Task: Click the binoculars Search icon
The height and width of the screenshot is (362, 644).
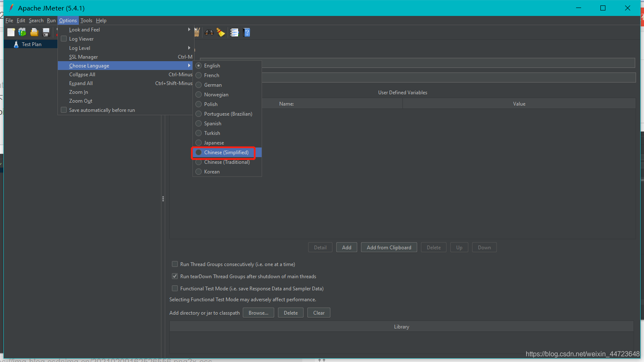Action: 209,32
